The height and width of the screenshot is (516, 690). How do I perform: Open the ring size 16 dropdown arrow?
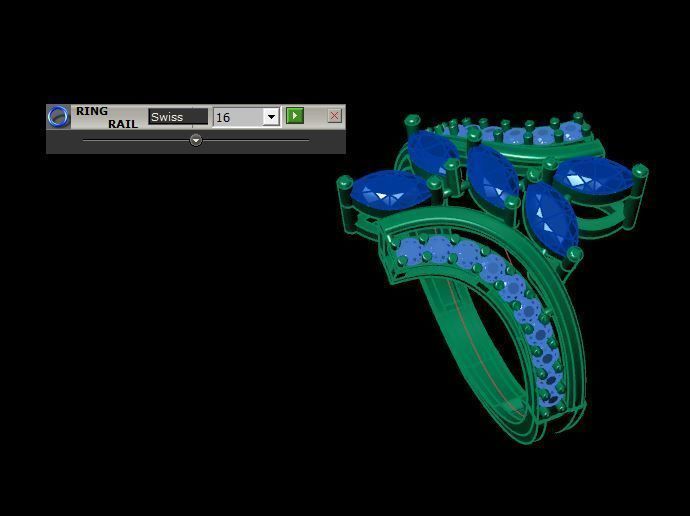(271, 117)
